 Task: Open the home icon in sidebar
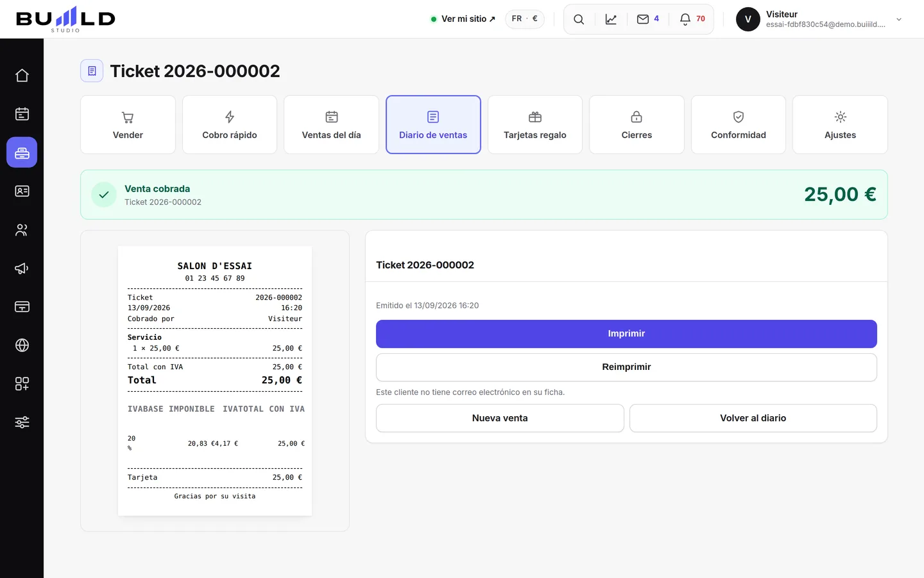(22, 76)
